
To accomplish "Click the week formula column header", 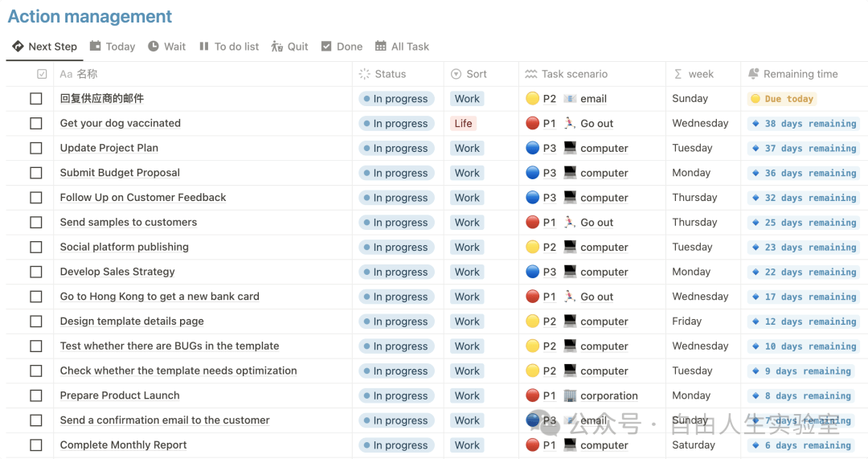I will pos(694,74).
